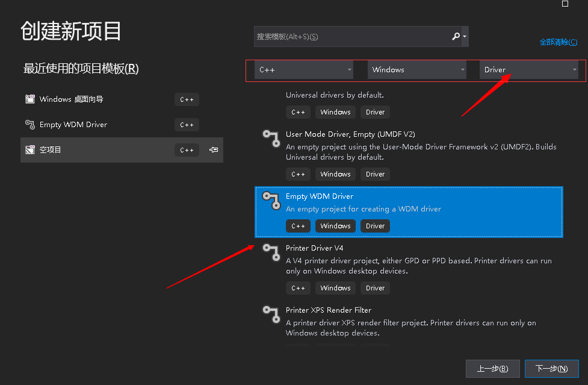Click C++ tag next to Windows 桌面向导
Viewport: 588px width, 385px height.
[x=187, y=99]
